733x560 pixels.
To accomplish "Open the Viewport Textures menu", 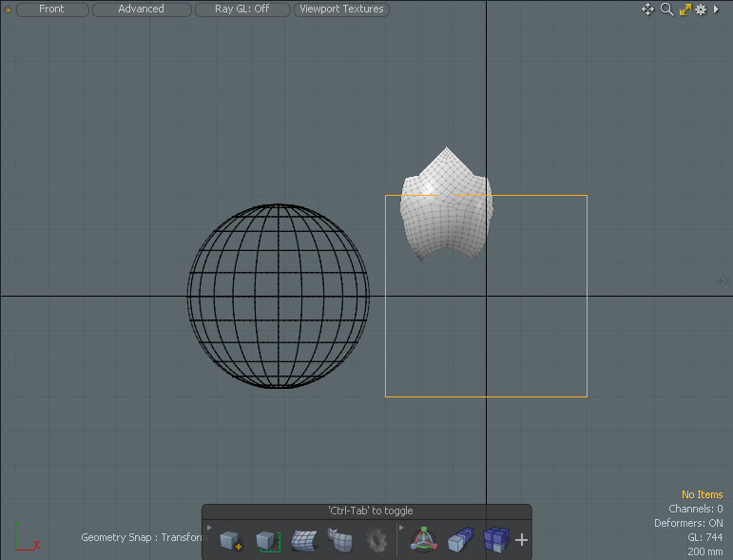I will (341, 9).
